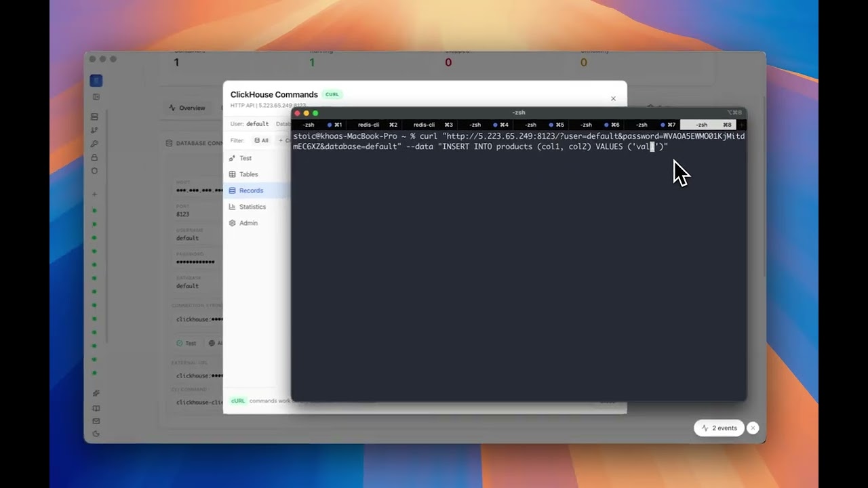868x488 pixels.
Task: Click the Statistics bar chart icon
Action: 232,207
